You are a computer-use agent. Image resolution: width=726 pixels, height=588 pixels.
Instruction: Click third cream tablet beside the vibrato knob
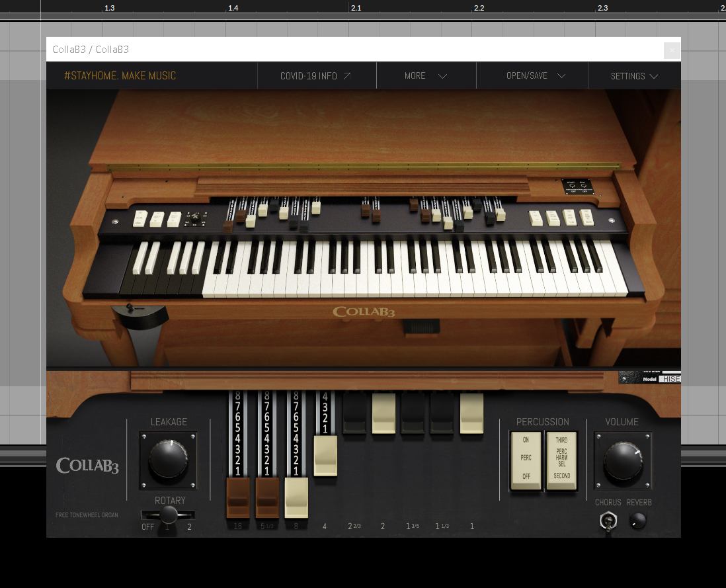point(174,219)
